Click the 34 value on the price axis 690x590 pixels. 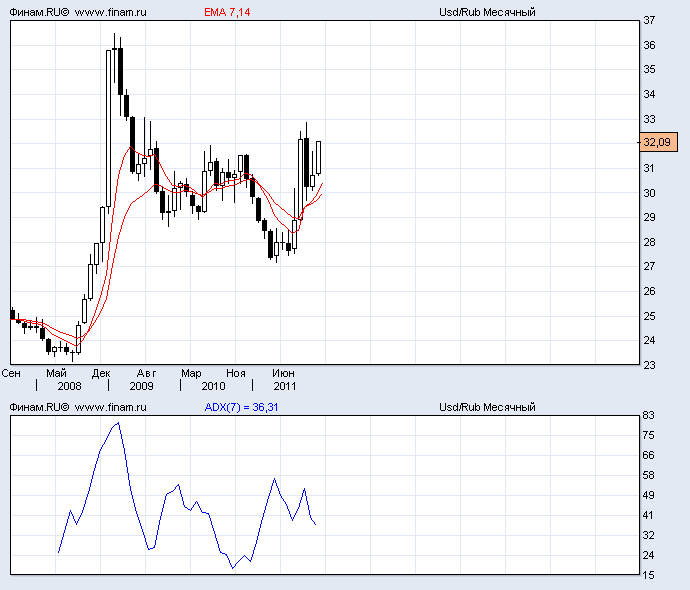(x=649, y=94)
